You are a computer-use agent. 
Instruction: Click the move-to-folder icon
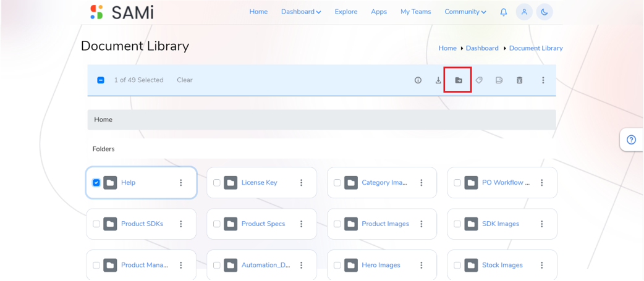(x=459, y=80)
